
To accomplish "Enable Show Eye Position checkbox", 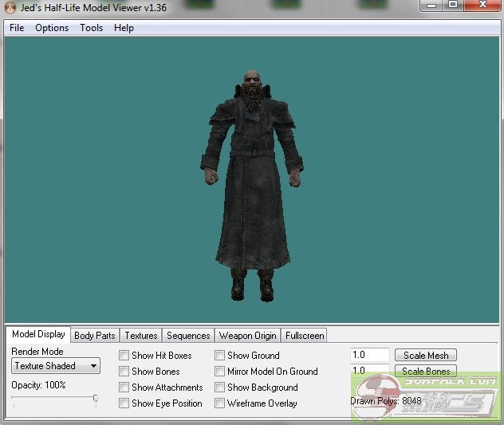I will [124, 403].
